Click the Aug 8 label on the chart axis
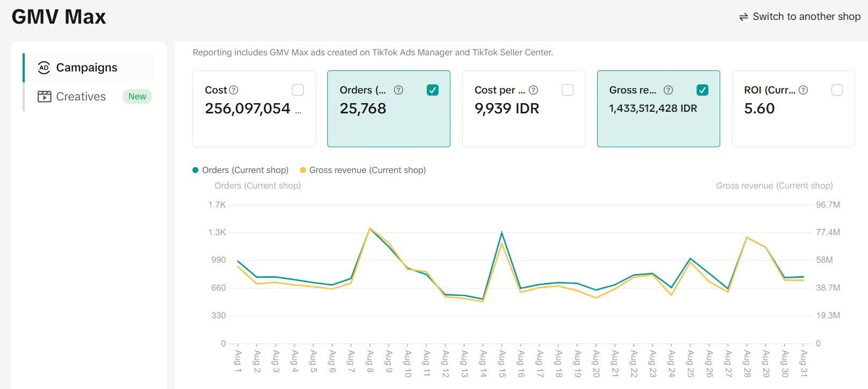This screenshot has height=389, width=868. [370, 361]
